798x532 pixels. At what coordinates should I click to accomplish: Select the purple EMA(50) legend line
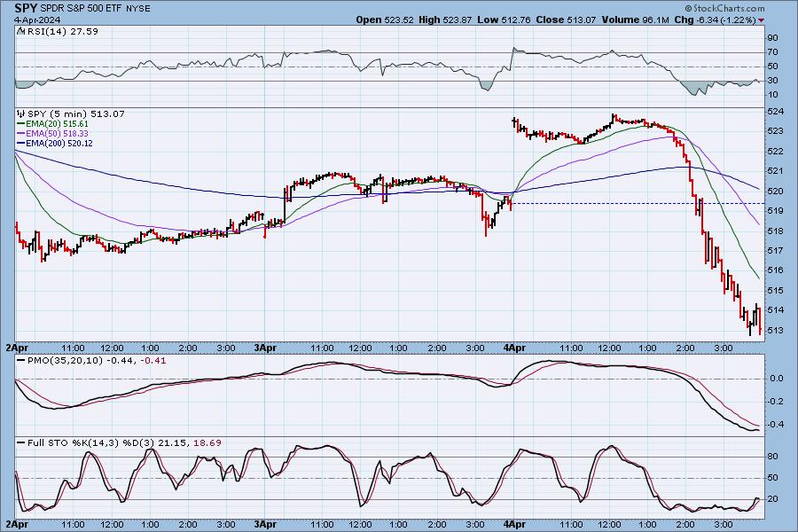21,133
